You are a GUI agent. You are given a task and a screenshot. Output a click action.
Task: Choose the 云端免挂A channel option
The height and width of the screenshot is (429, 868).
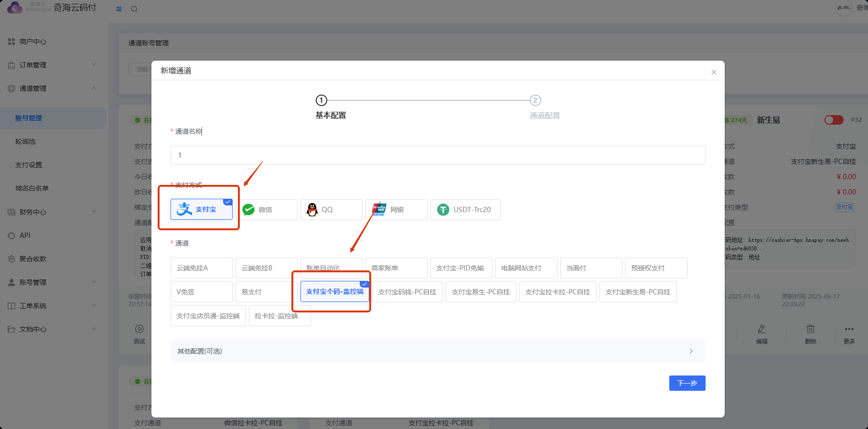(201, 268)
